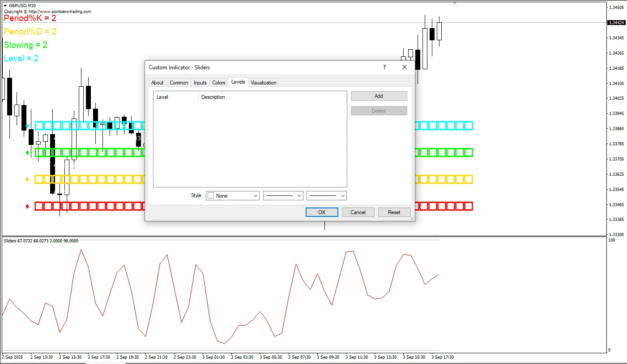The image size is (627, 364).
Task: Expand the line style dropdown
Action: coord(283,196)
